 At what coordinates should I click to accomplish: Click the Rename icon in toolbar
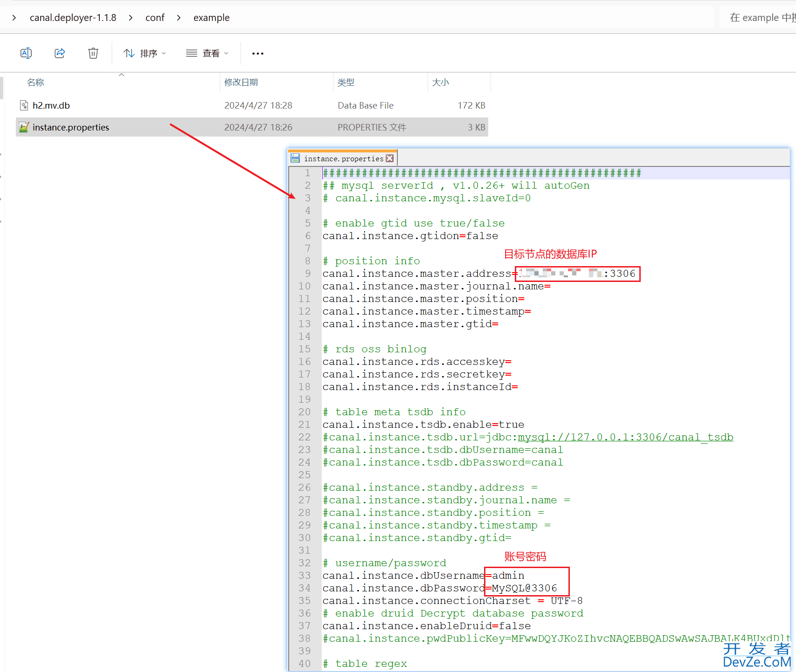point(26,53)
